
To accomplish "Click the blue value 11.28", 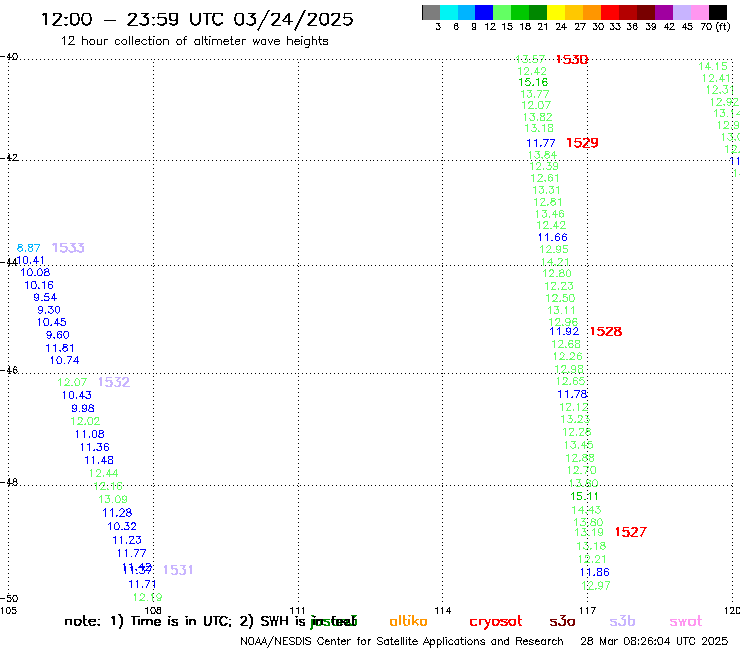I will click(117, 513).
